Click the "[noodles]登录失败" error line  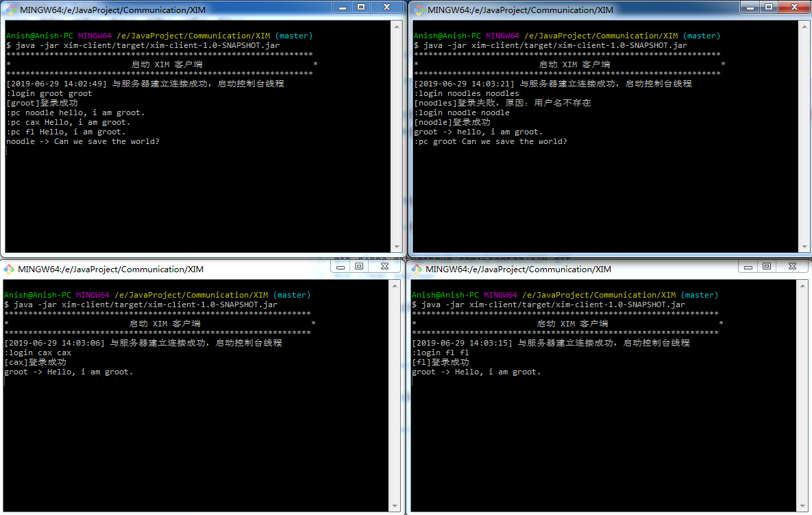tap(502, 103)
